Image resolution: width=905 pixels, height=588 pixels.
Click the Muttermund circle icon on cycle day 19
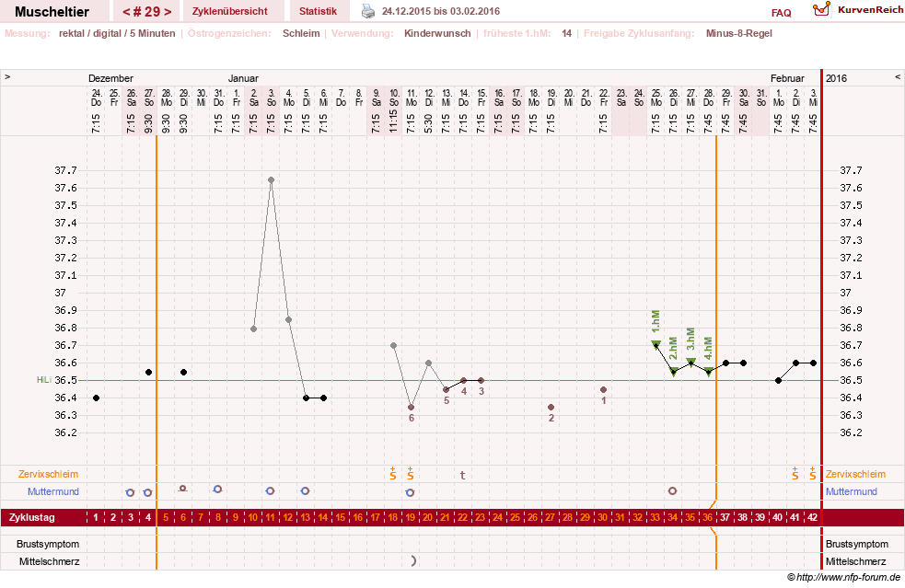click(x=411, y=493)
